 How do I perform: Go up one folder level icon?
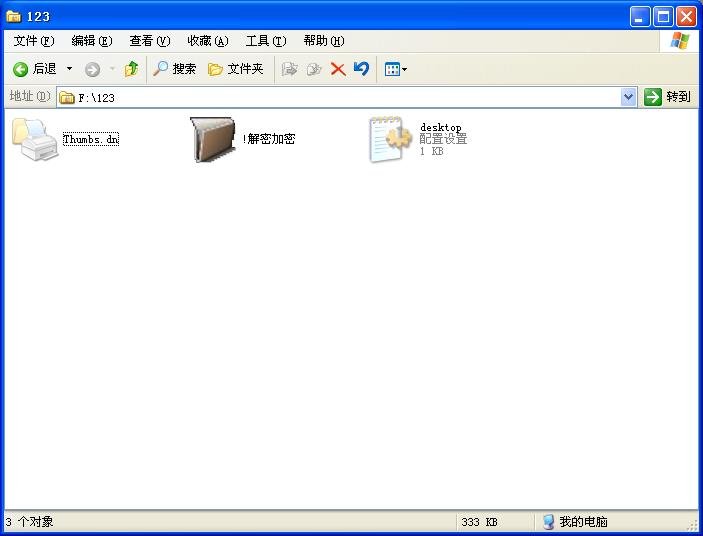click(131, 69)
